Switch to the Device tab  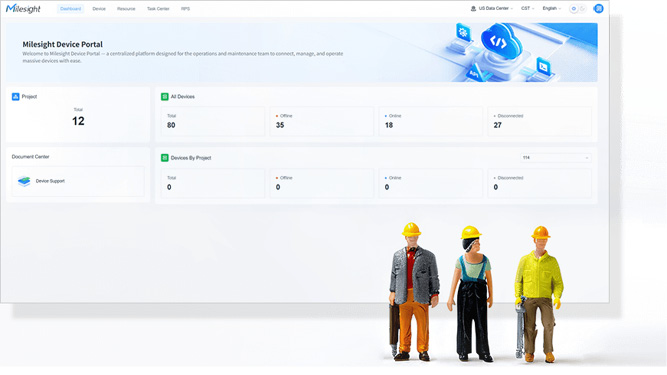point(99,9)
